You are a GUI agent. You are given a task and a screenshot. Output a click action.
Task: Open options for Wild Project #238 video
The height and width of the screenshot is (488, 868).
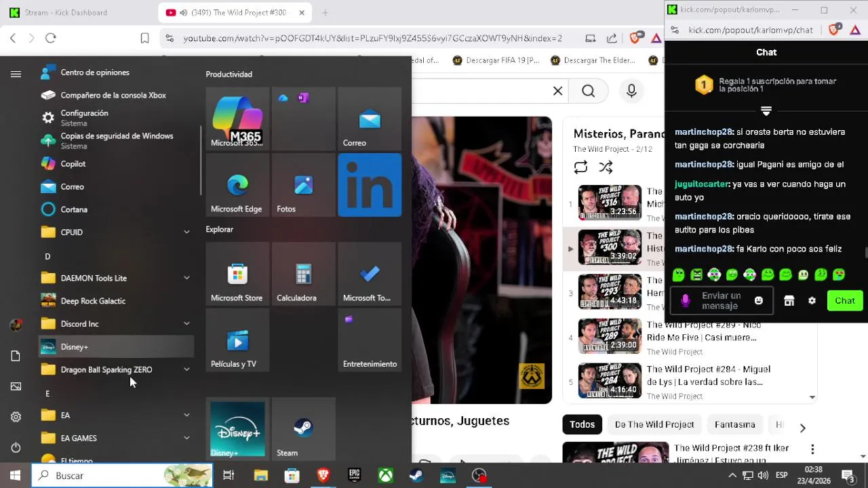812,449
